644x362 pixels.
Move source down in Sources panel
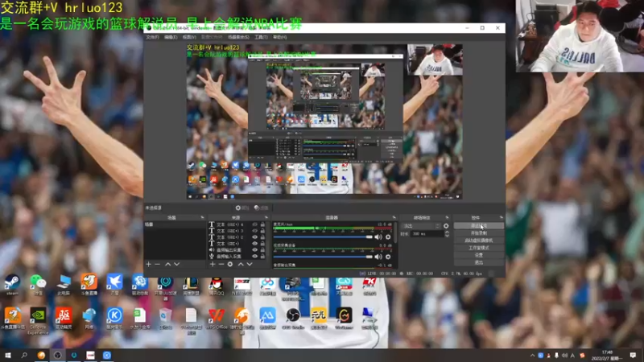click(250, 265)
